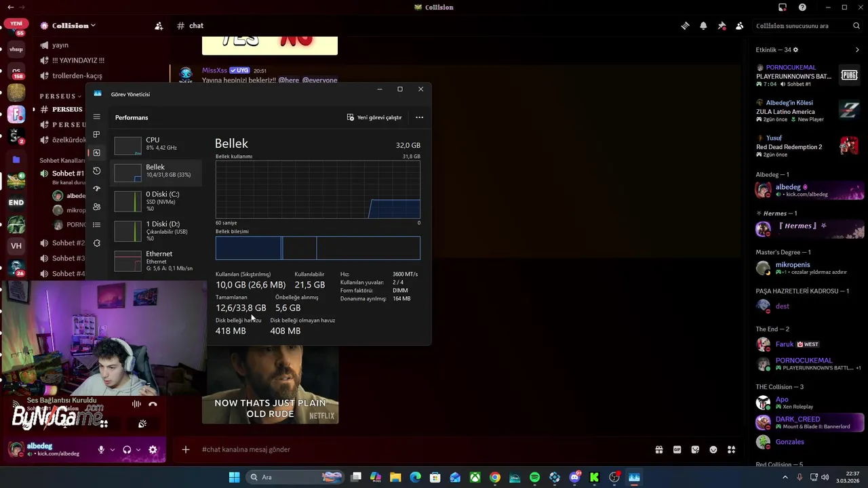Open albedeg in member list
Screen dimensions: 868x488
(809, 190)
